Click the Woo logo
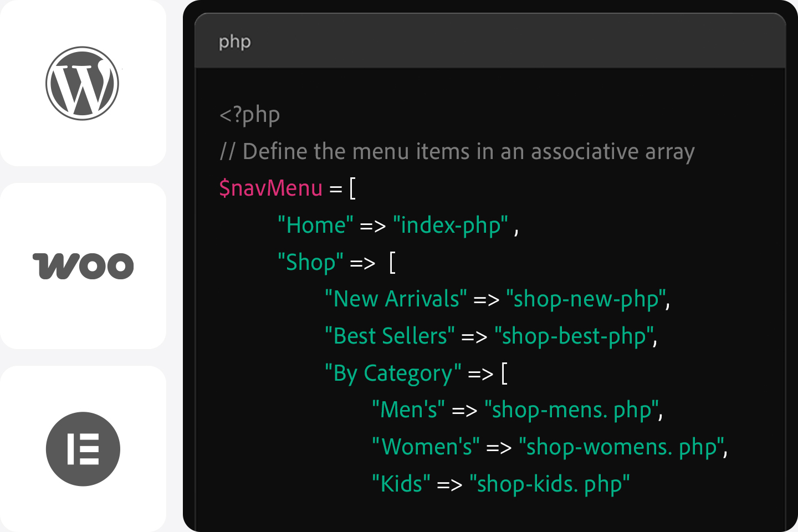The height and width of the screenshot is (532, 798). pos(83,266)
